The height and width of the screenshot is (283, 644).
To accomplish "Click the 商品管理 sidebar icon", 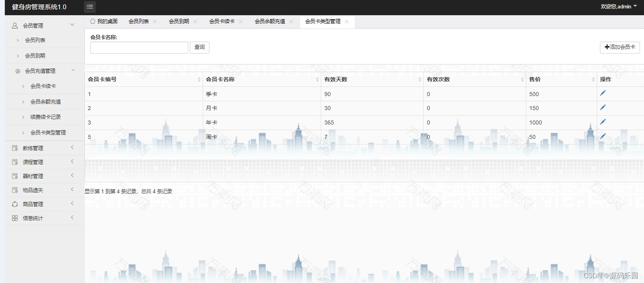I will (15, 204).
